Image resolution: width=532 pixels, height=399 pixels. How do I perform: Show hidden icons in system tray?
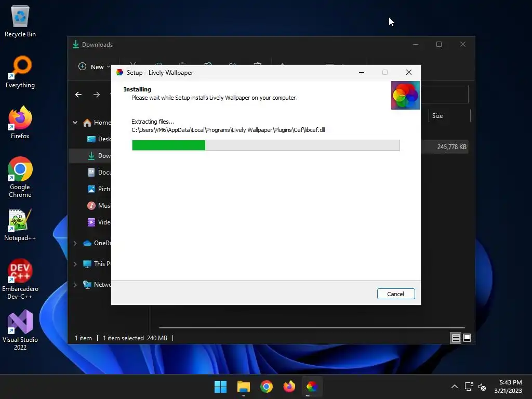tap(455, 387)
